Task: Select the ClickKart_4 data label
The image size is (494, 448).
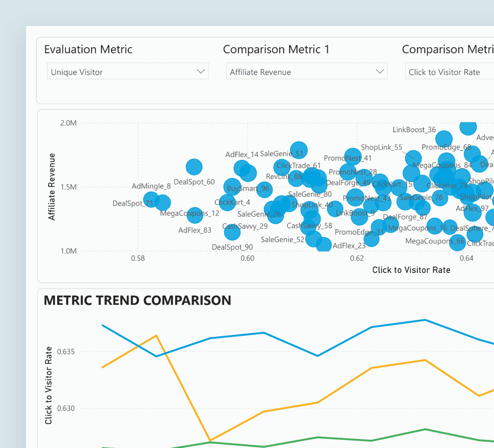Action: 232,202
